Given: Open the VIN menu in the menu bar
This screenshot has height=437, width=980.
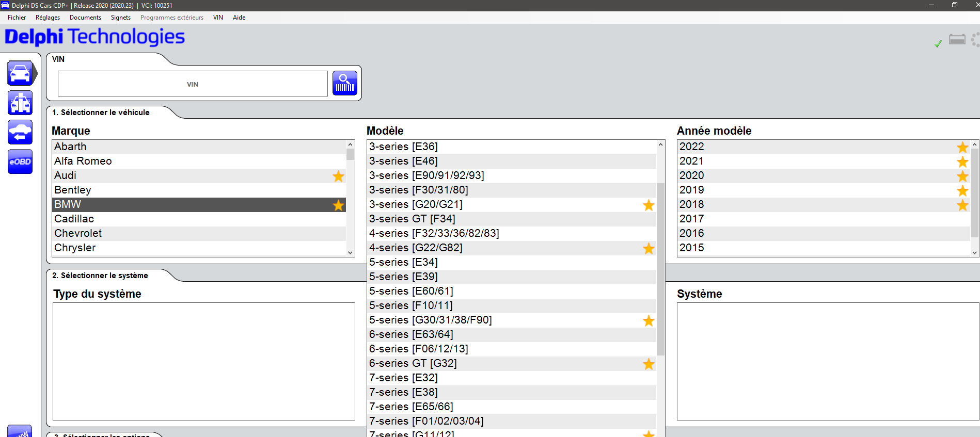Looking at the screenshot, I should click(218, 18).
